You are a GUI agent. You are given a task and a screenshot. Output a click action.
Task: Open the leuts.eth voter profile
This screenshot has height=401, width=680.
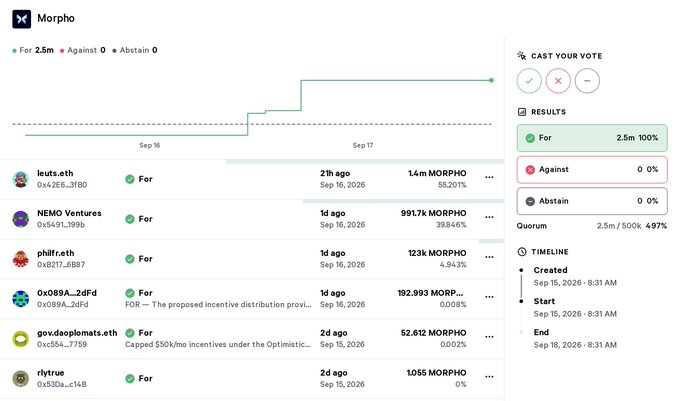pyautogui.click(x=55, y=173)
